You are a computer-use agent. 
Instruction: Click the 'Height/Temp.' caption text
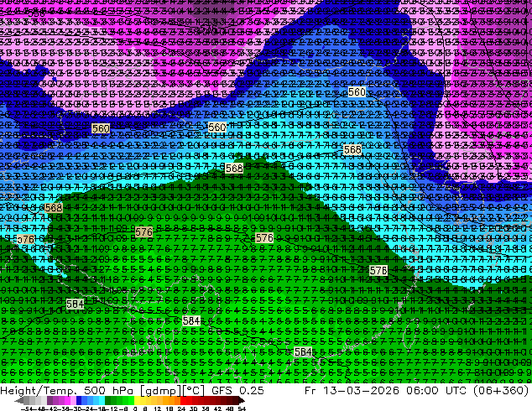[x=39, y=391]
